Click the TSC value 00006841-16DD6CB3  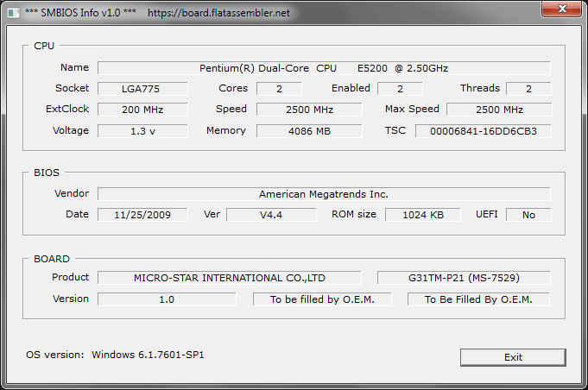484,131
